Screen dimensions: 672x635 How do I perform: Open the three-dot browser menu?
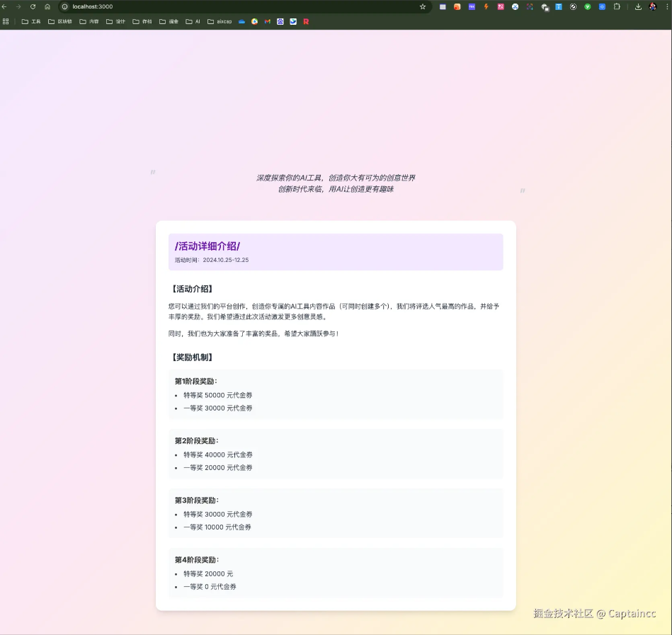click(667, 7)
